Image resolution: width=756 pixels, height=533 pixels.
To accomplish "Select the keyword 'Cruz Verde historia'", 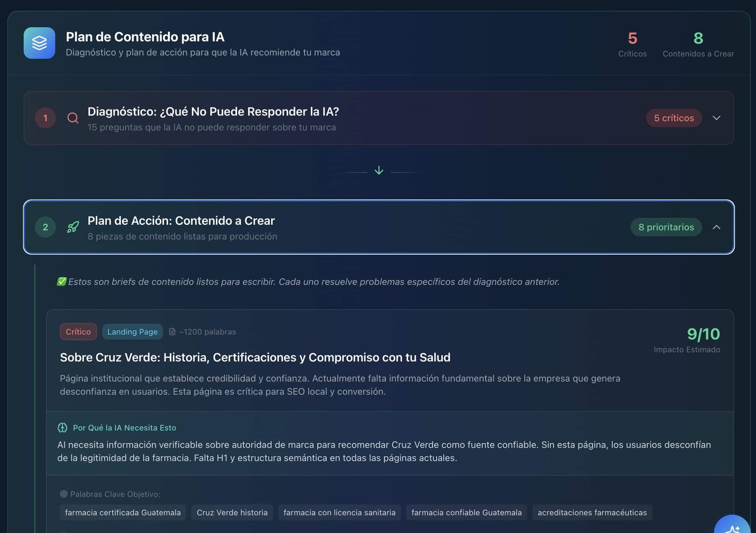I will coord(232,512).
